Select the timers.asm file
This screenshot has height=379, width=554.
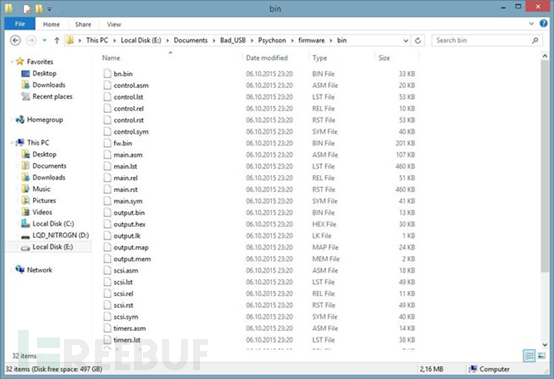click(x=130, y=328)
